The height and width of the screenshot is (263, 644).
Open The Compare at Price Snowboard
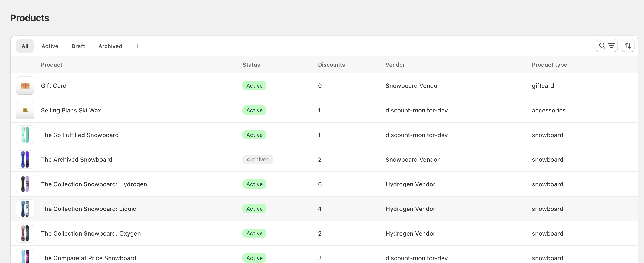pos(89,258)
